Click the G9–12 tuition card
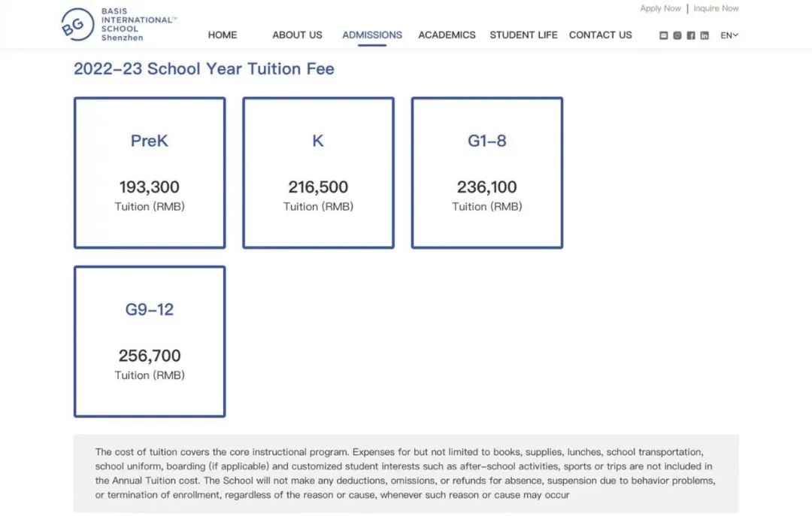812x516 pixels. click(x=150, y=341)
